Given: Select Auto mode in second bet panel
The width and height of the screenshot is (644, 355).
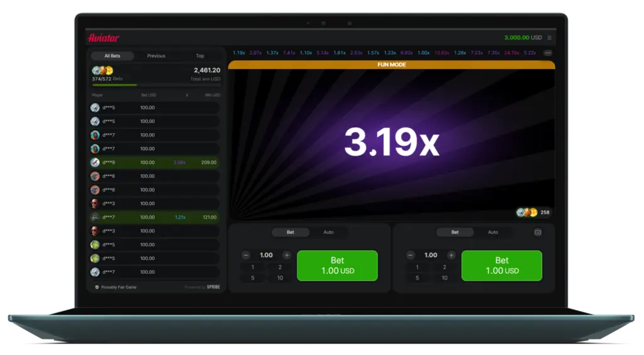Looking at the screenshot, I should (x=493, y=232).
